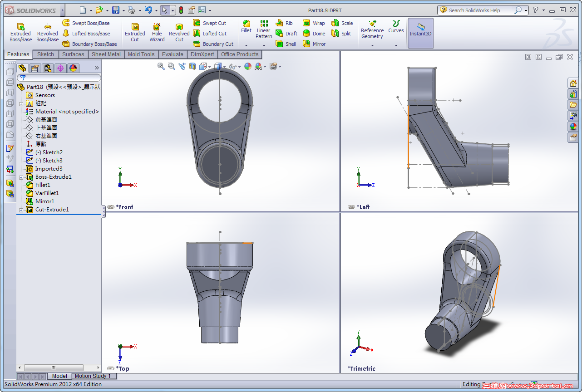582x392 pixels.
Task: Select the Shell feature
Action: [286, 44]
